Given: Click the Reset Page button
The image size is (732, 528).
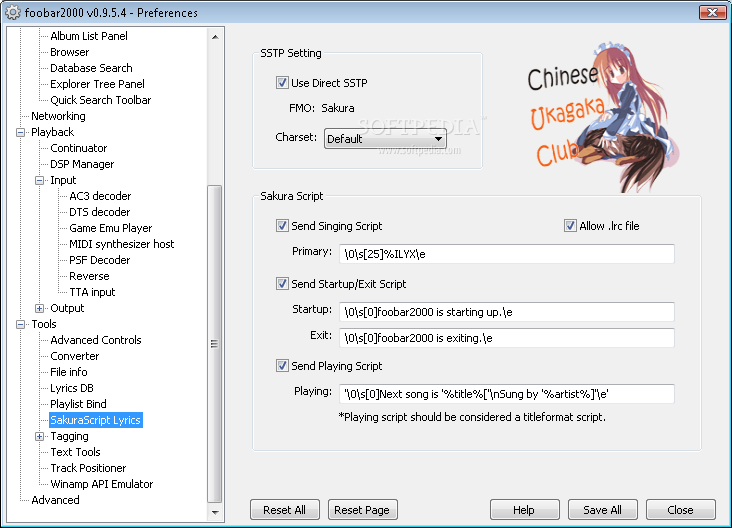Looking at the screenshot, I should click(362, 510).
